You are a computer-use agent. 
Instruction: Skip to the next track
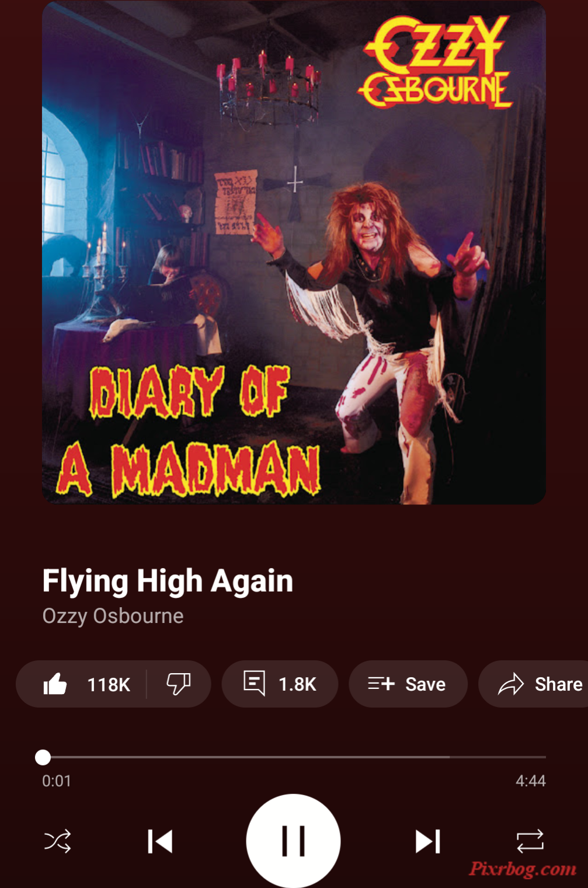pos(428,841)
